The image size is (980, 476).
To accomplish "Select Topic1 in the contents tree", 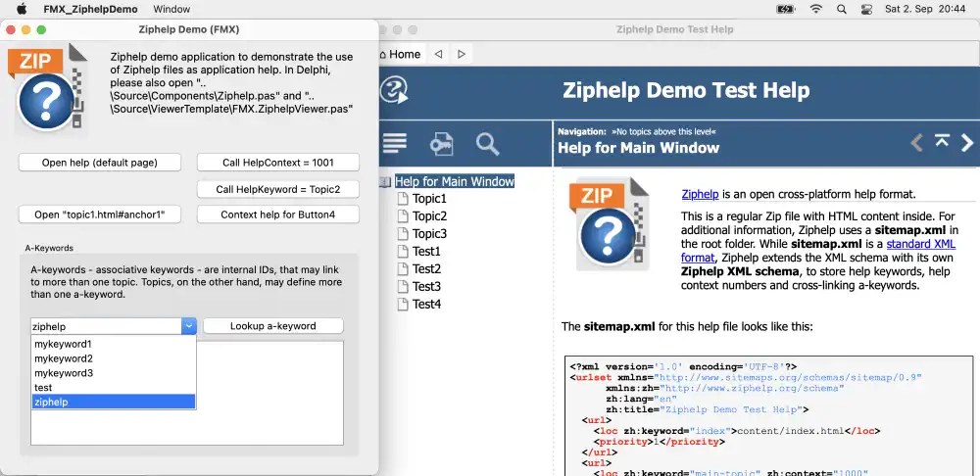I will [429, 199].
